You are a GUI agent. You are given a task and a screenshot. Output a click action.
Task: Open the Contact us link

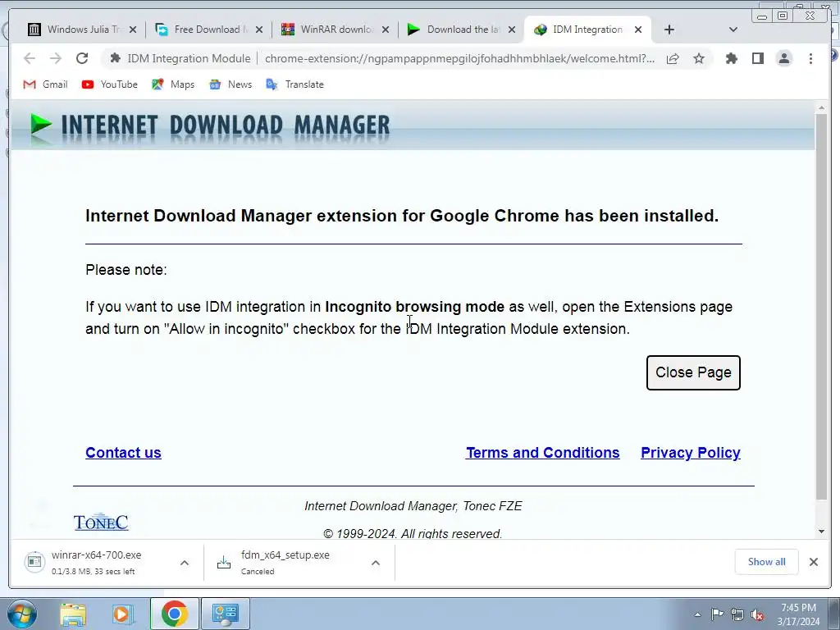click(123, 453)
